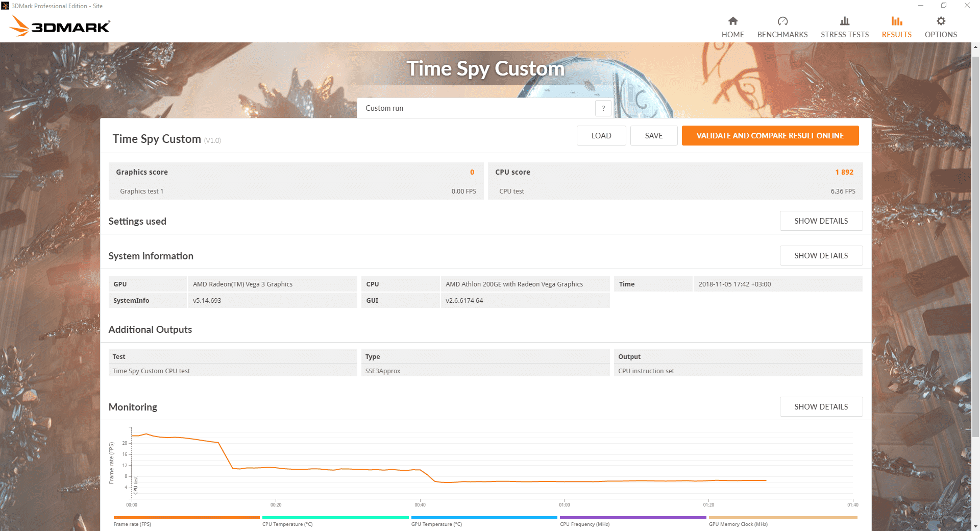980x531 pixels.
Task: Expand System information with Show Details
Action: pos(821,256)
